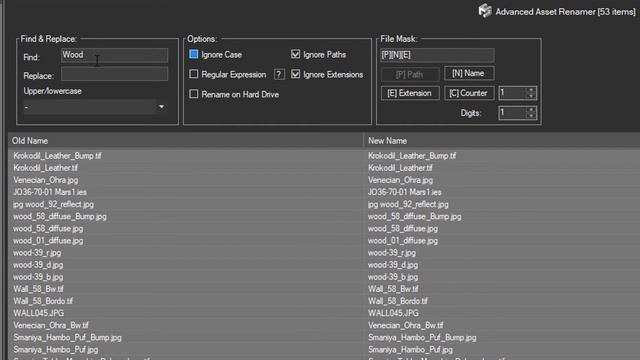
Task: Decrease the Digits value spinner
Action: [531, 116]
